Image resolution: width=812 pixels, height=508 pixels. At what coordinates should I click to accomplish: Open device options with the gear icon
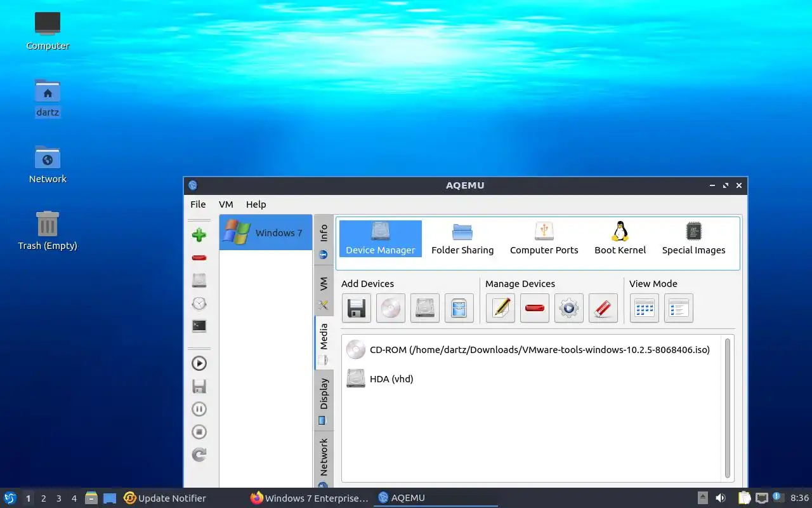[568, 308]
